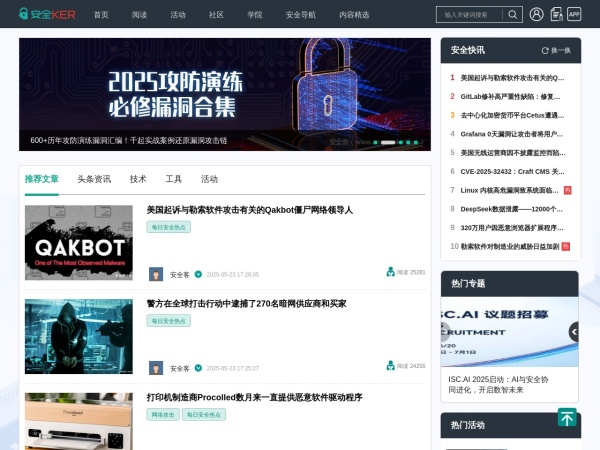Open the 内容精选 navigation item
600x450 pixels.
click(354, 15)
